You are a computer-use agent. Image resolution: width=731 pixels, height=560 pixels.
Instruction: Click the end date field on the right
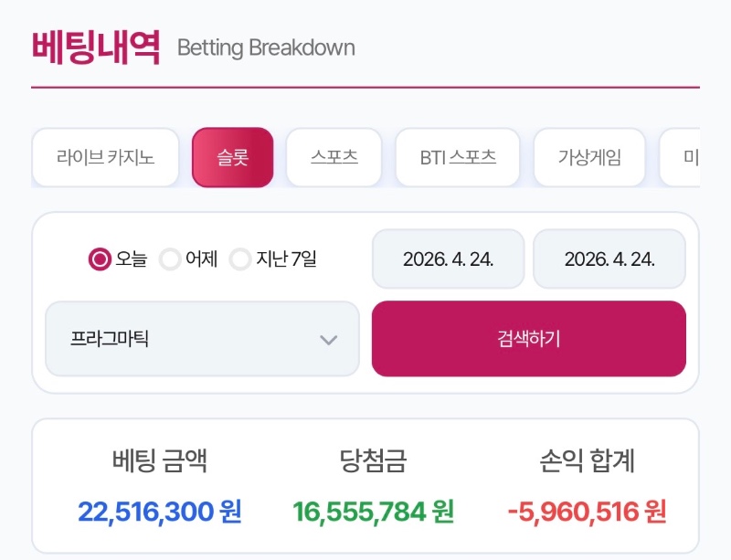[609, 259]
